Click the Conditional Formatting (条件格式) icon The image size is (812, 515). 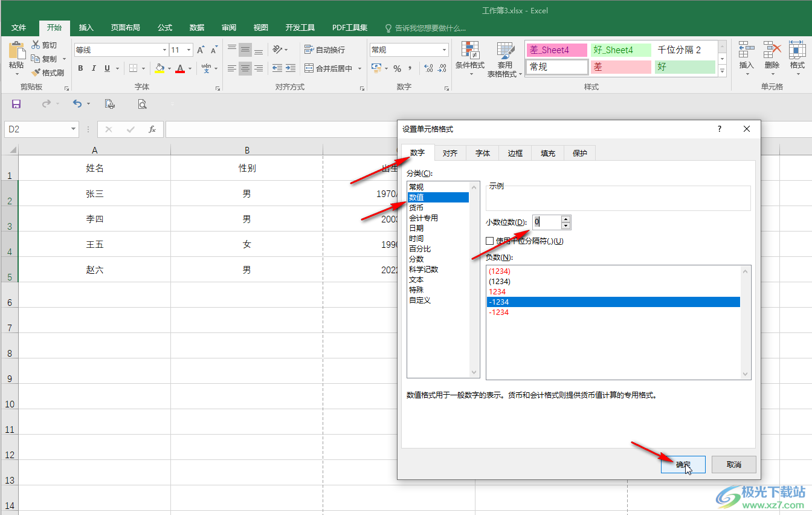(x=470, y=50)
